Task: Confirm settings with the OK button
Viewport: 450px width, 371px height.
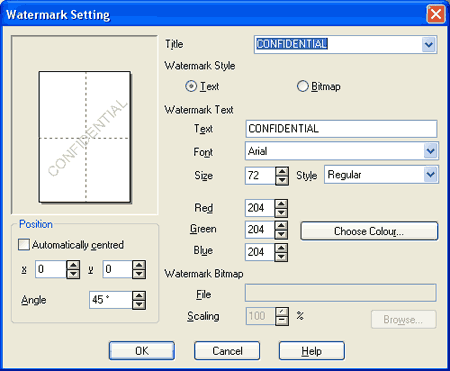Action: tap(142, 351)
